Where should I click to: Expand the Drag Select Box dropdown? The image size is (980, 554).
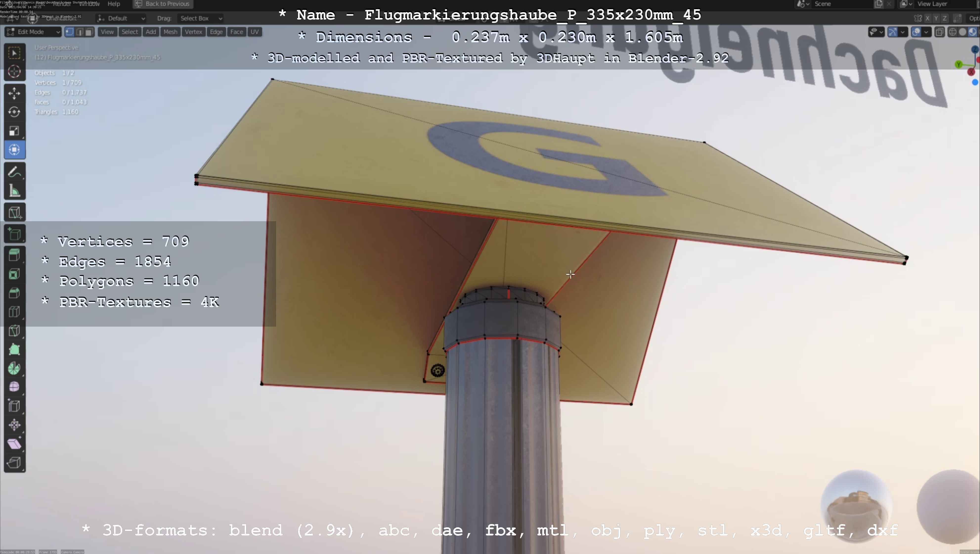tap(200, 18)
